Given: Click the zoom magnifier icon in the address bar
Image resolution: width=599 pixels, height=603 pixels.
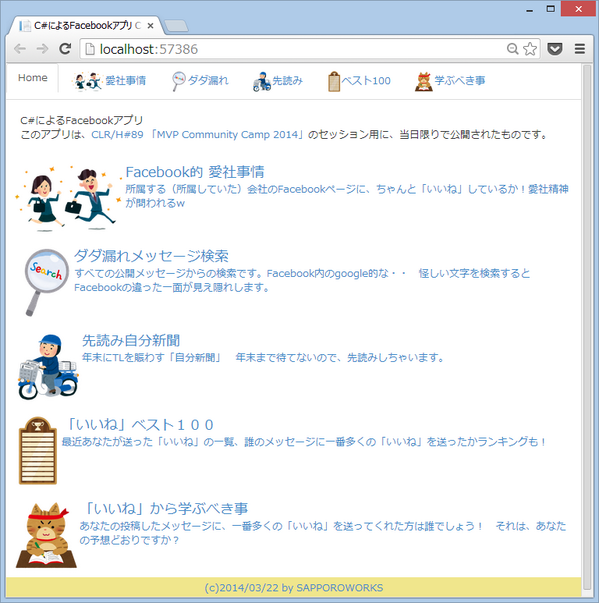Looking at the screenshot, I should coord(512,49).
